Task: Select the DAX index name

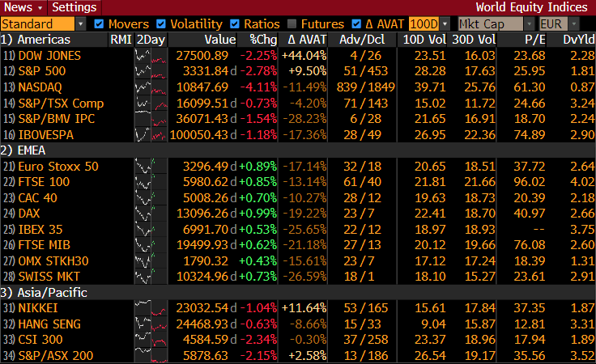Action: coord(29,214)
